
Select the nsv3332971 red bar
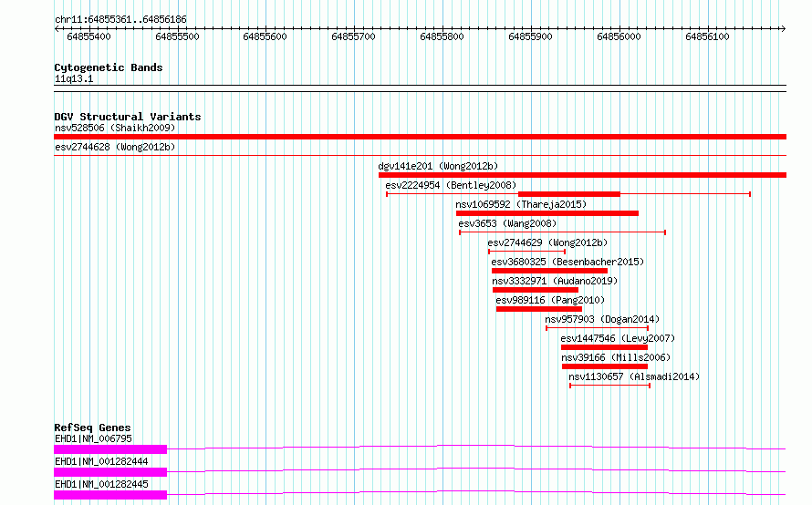[x=536, y=290]
